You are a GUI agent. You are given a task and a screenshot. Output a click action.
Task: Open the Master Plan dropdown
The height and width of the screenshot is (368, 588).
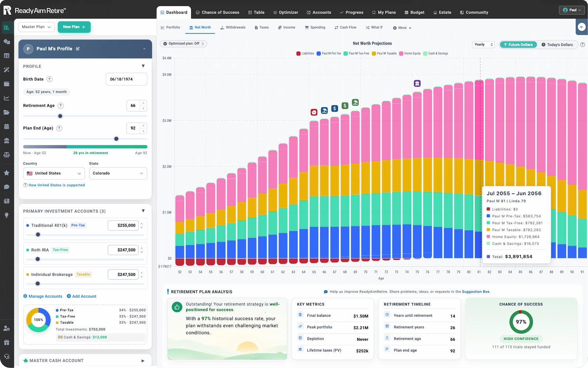[36, 27]
